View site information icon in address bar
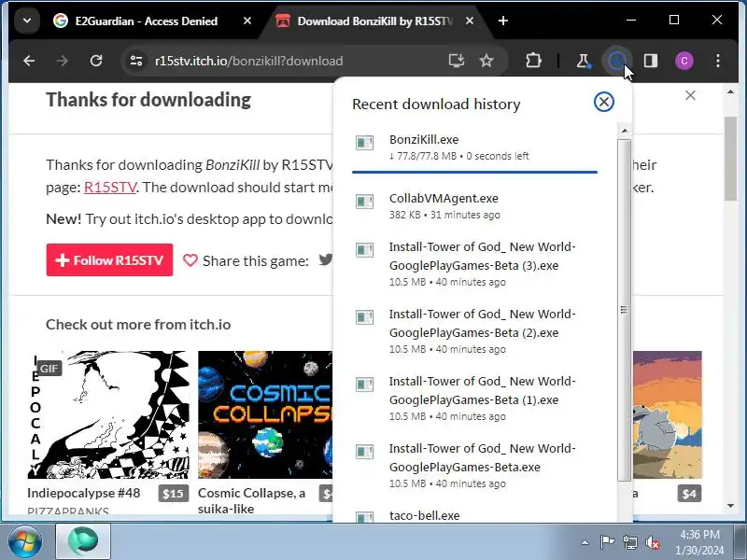Screen dimensions: 747x560 [x=136, y=61]
